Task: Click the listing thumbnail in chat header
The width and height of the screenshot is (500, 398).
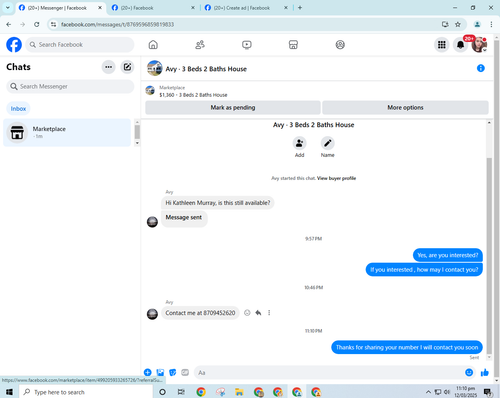Action: (154, 68)
